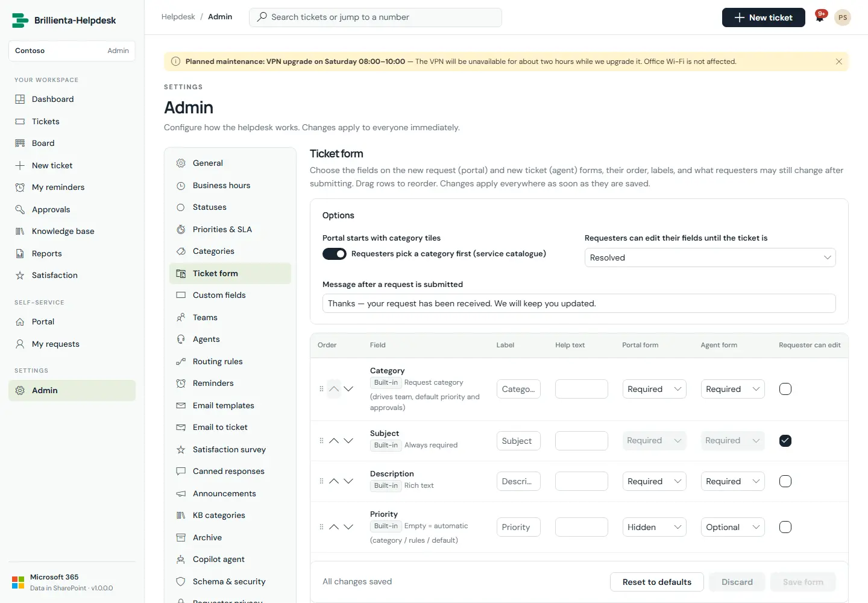Click the Satisfaction star icon

coord(20,276)
